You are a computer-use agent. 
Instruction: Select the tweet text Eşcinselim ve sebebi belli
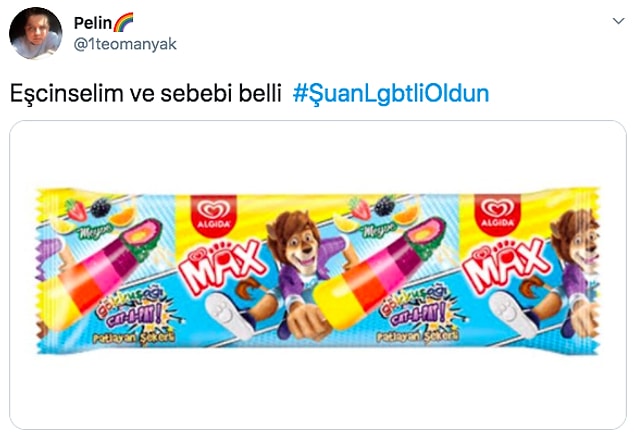(145, 94)
